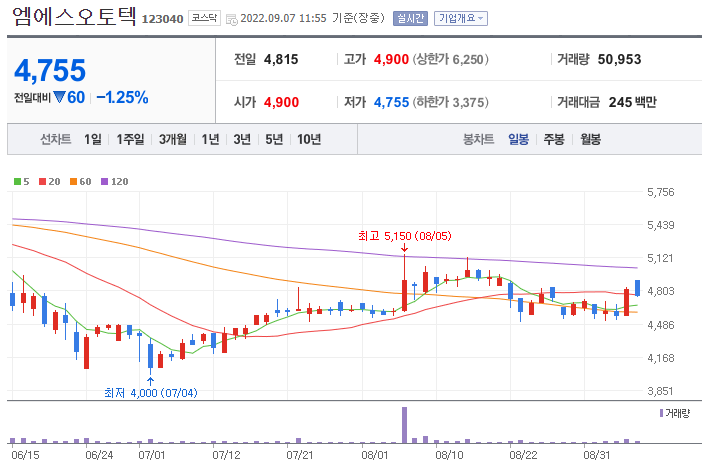Click the 최고 5,150 (08/05) high marker
The width and height of the screenshot is (702, 464).
coord(405,236)
